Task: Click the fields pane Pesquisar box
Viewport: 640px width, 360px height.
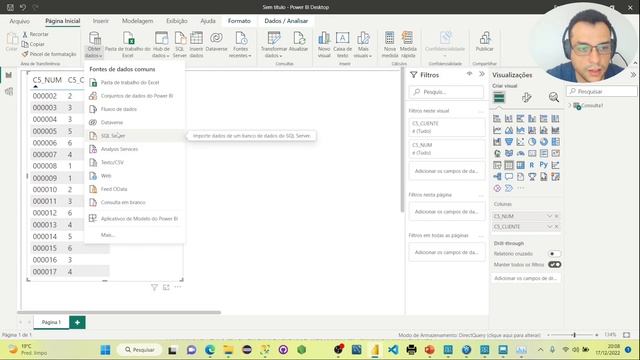Action: [x=601, y=91]
